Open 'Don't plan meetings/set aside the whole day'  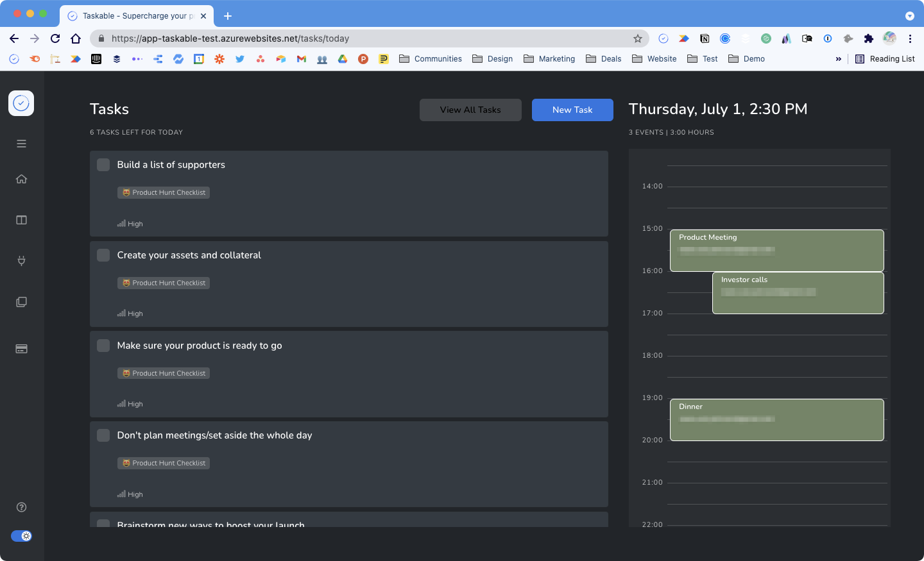click(x=215, y=435)
